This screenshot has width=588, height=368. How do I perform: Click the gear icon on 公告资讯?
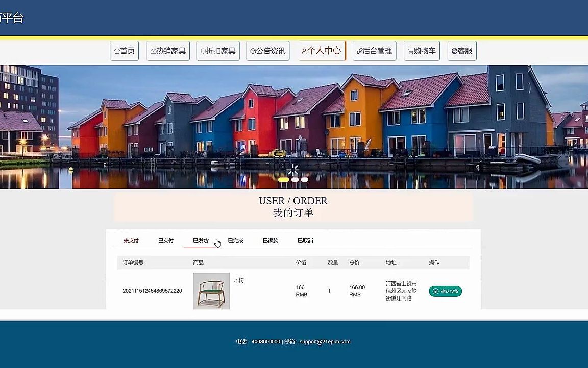[x=253, y=51]
